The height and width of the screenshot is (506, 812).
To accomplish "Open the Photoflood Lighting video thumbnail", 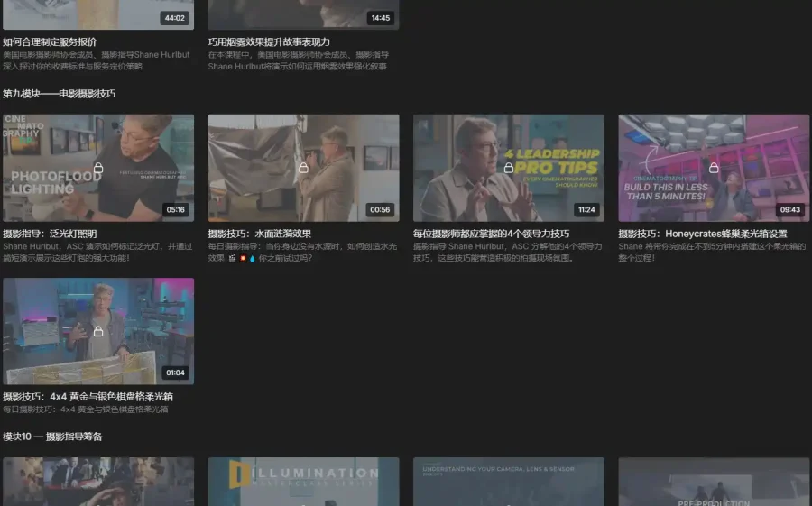I will pyautogui.click(x=98, y=168).
